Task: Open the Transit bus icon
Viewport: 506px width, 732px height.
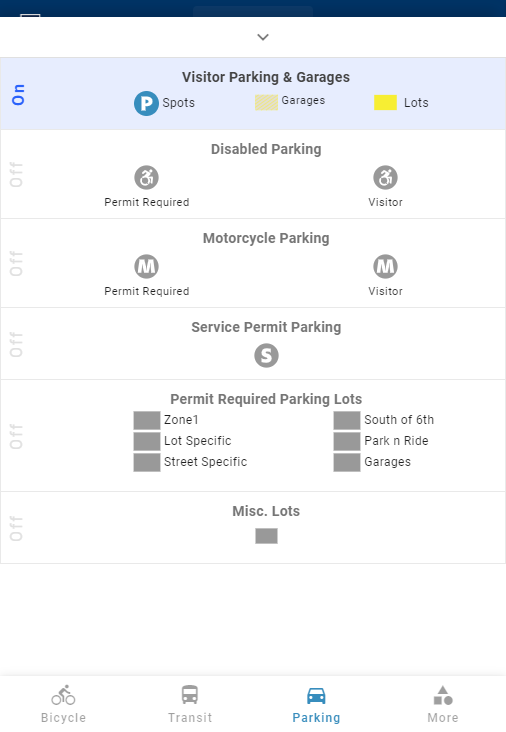Action: click(190, 695)
